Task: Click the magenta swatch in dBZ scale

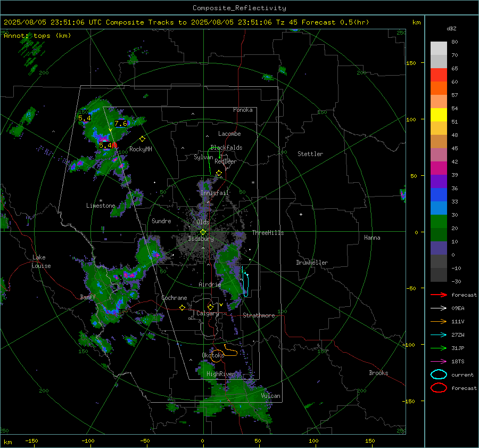Action: (439, 168)
